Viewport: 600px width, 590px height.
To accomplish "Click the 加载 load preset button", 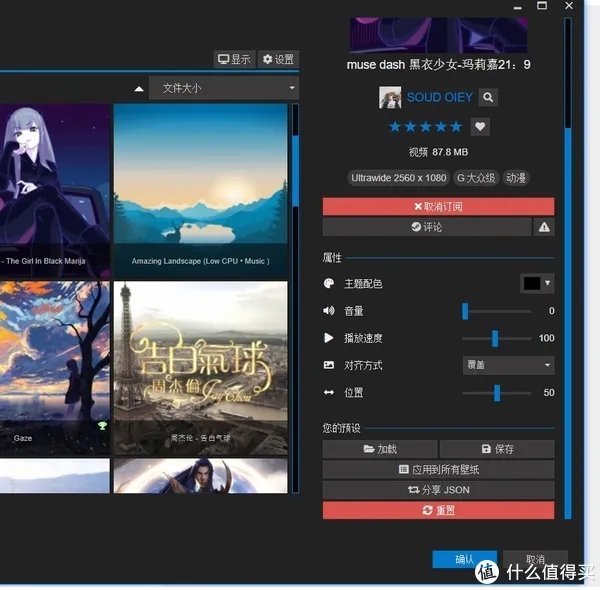I will [380, 449].
